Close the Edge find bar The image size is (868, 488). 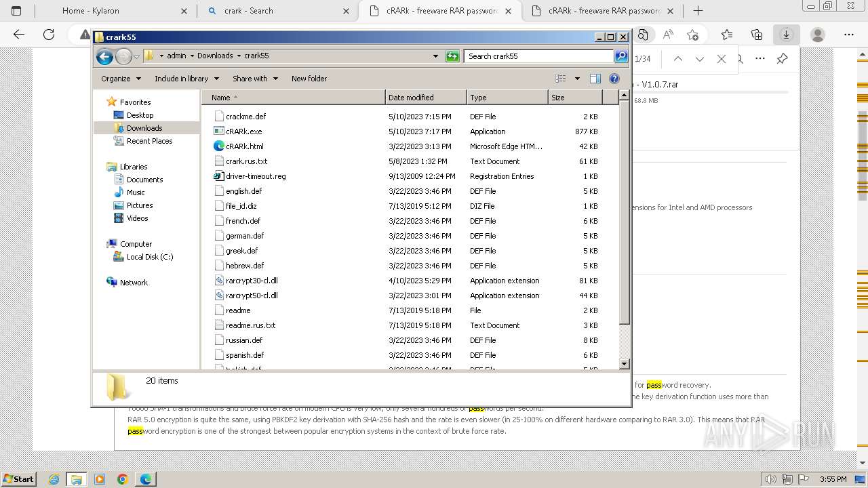pyautogui.click(x=722, y=59)
